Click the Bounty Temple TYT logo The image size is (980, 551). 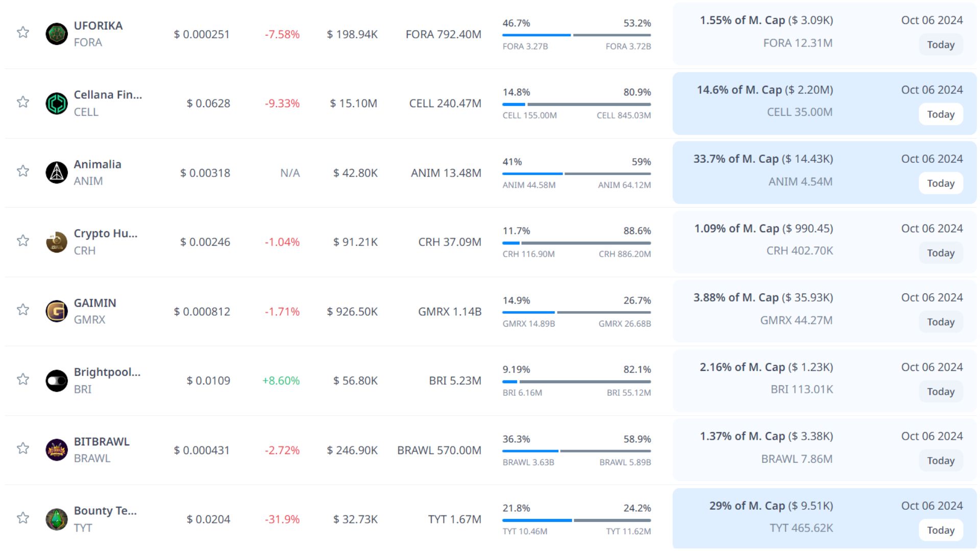[x=57, y=519]
